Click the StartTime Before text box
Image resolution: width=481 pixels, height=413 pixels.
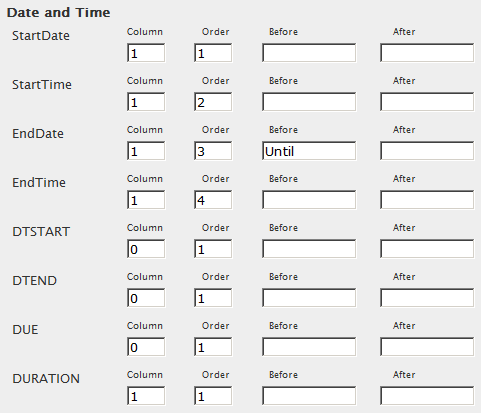point(309,102)
